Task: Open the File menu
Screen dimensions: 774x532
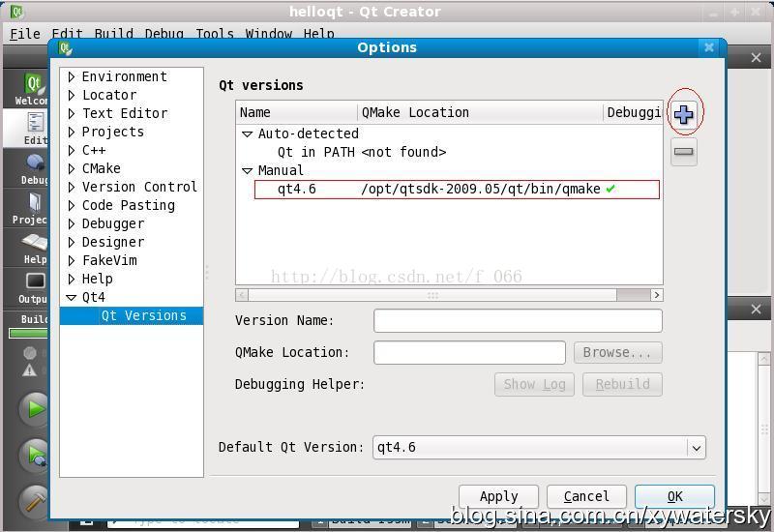Action: click(25, 34)
